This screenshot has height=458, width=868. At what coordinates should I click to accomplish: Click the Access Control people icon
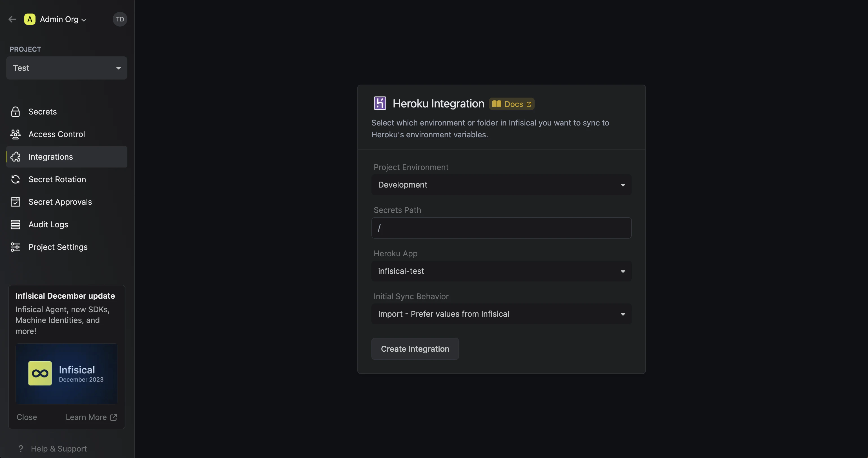coord(15,134)
